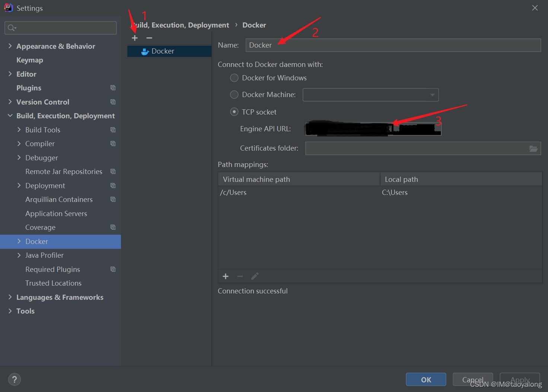The width and height of the screenshot is (548, 392).
Task: Expand the Tools section
Action: pyautogui.click(x=10, y=311)
